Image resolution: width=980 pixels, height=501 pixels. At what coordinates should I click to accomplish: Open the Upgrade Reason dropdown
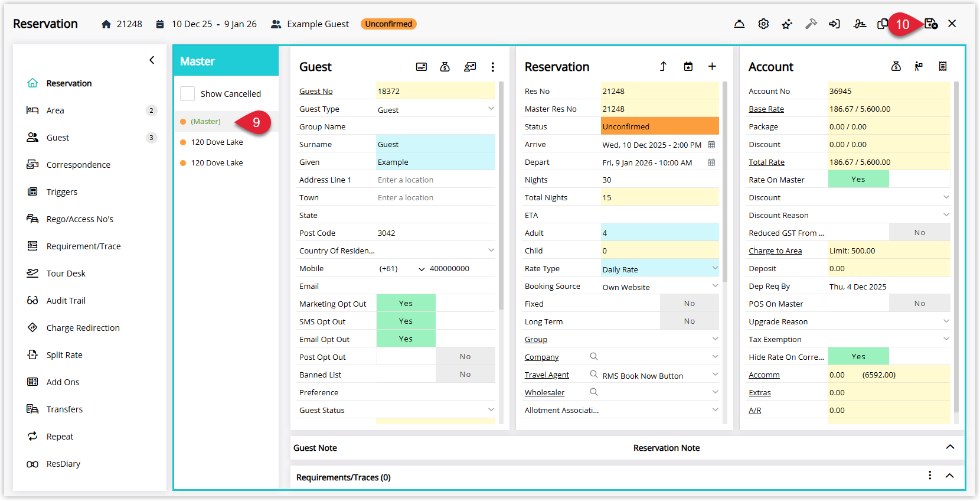[946, 321]
